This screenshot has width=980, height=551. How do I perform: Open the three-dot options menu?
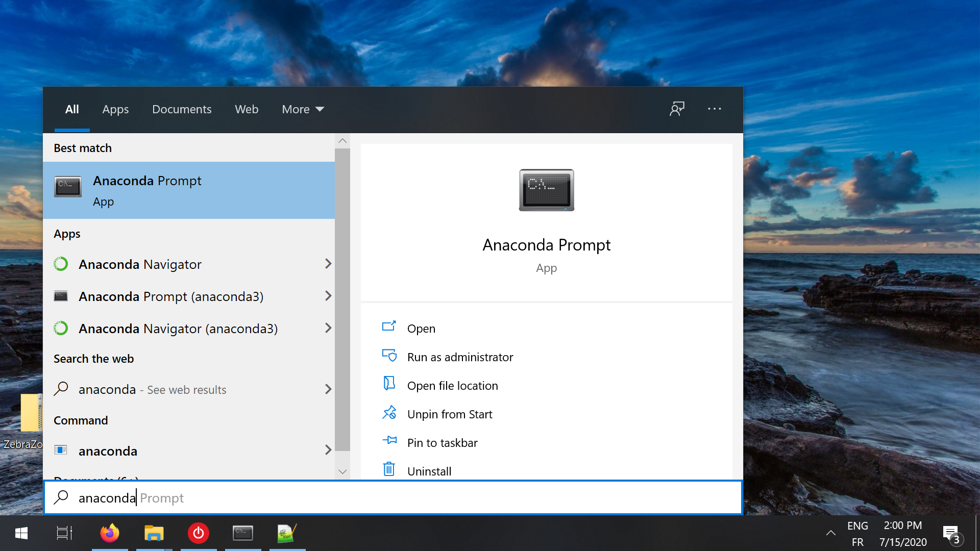coord(715,109)
